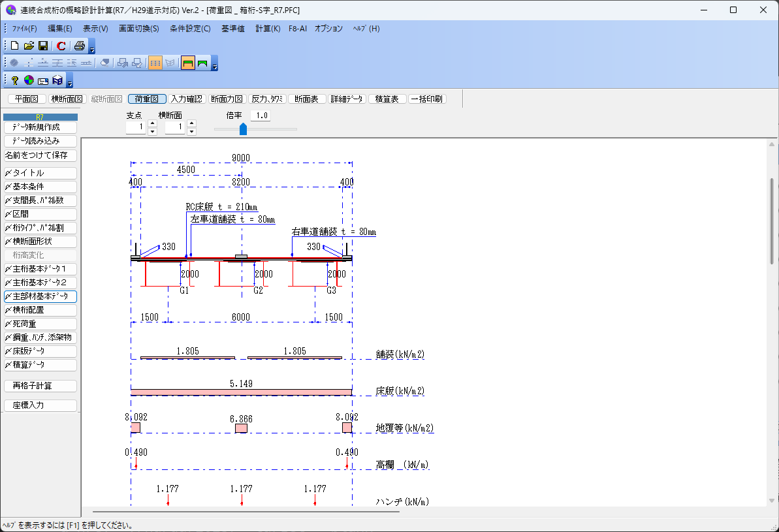This screenshot has width=779, height=532.
Task: Click the Save floppy disk icon
Action: click(x=43, y=46)
